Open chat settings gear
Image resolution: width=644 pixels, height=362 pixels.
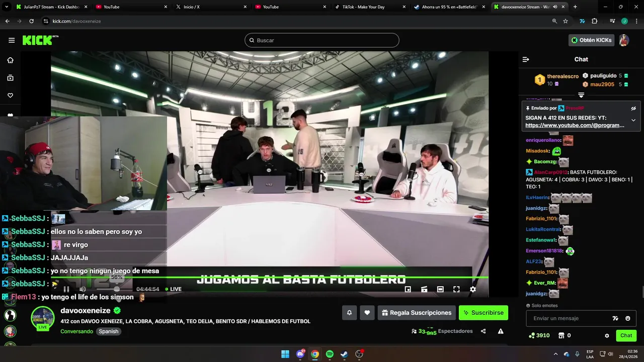point(607,336)
